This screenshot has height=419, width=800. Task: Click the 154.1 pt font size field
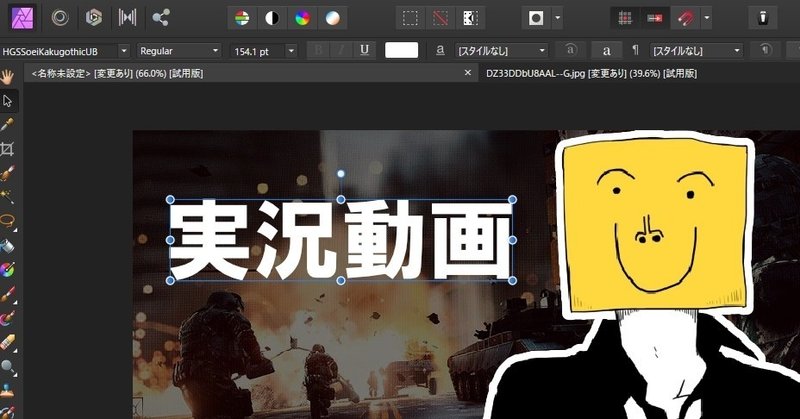pos(257,51)
